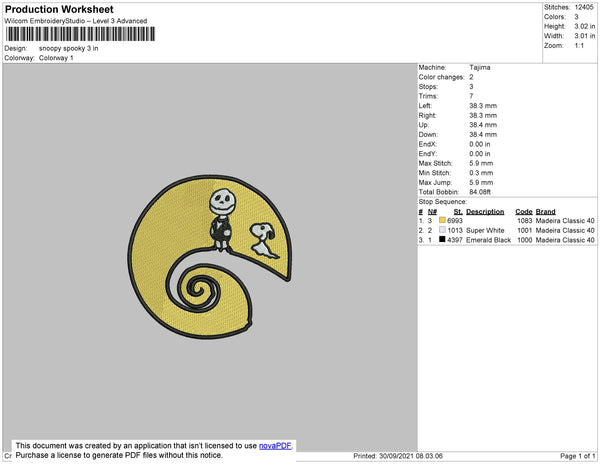Select 'Super White' description cell
This screenshot has width=600, height=464.
(485, 230)
